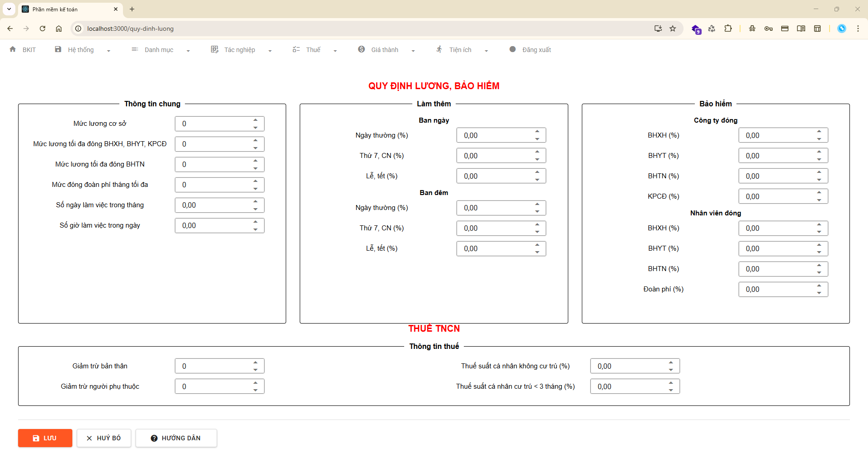
Task: Open the Thuế menu
Action: point(313,50)
